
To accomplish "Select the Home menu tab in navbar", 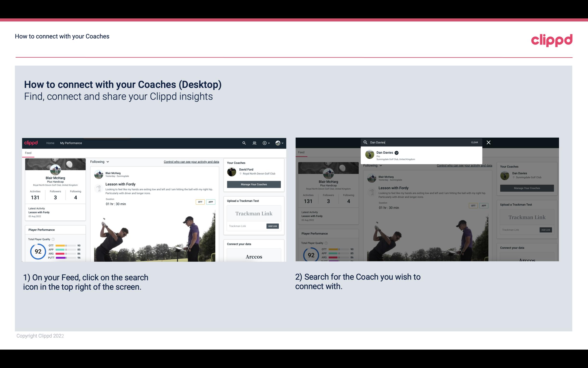I will pyautogui.click(x=50, y=143).
